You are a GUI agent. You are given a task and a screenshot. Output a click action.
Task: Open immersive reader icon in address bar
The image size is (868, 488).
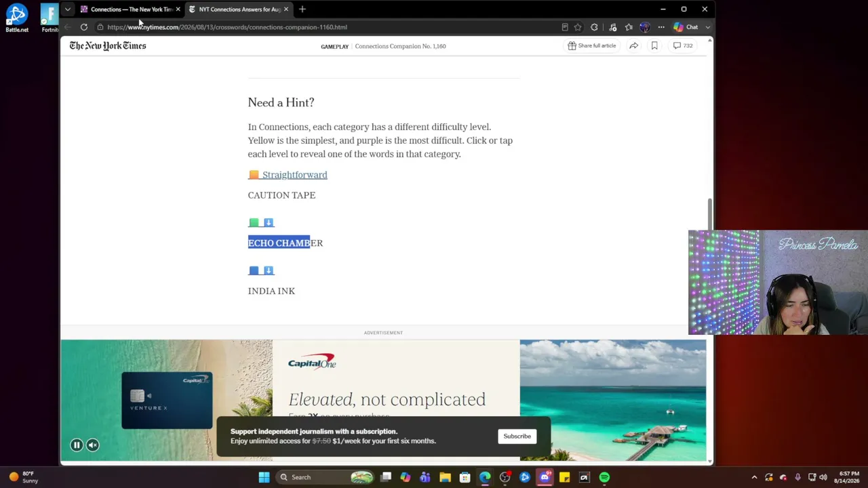[564, 27]
